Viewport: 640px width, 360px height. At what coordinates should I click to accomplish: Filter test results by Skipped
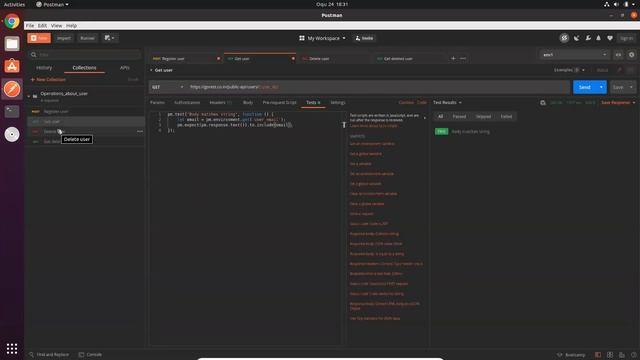point(483,117)
